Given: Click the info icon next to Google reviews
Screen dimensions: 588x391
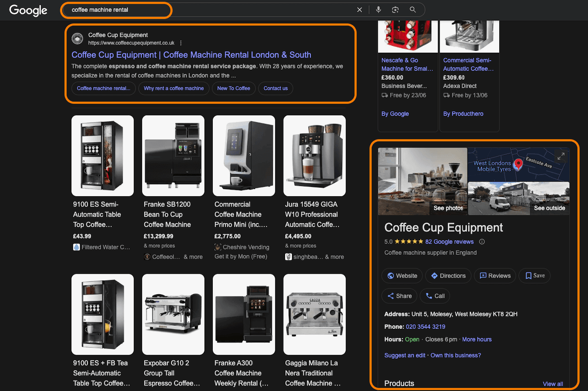Looking at the screenshot, I should coord(482,242).
